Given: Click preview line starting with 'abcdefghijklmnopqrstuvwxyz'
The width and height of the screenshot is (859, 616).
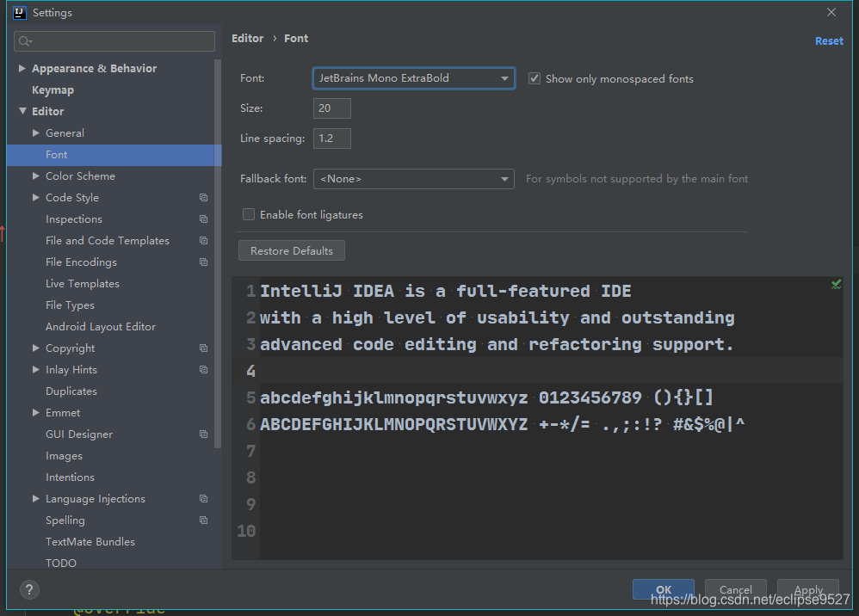Looking at the screenshot, I should 486,397.
